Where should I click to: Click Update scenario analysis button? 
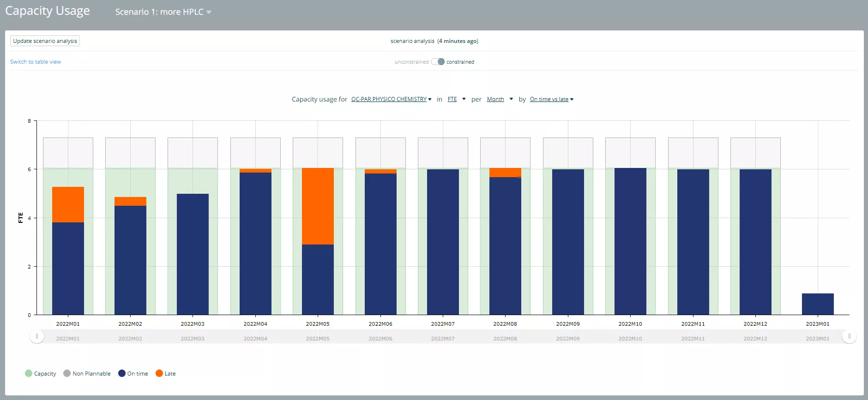(45, 41)
